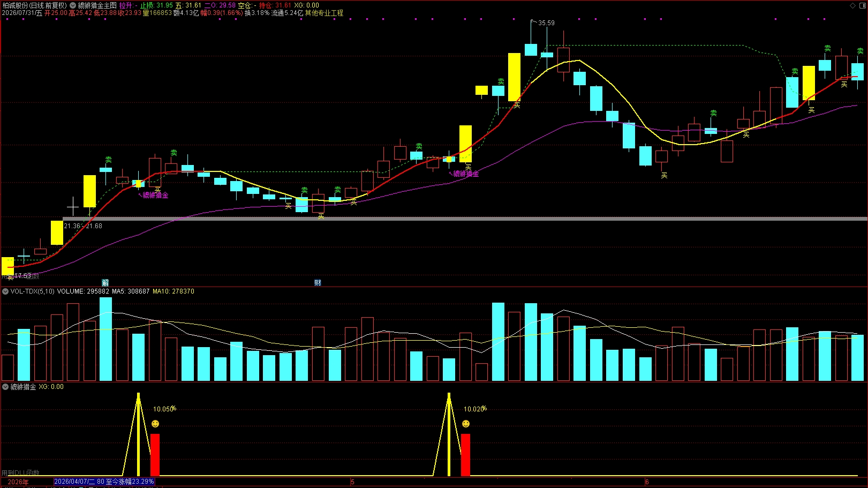Open the main chart indicator dropdown arrow
This screenshot has height=488, width=868.
tap(73, 5)
